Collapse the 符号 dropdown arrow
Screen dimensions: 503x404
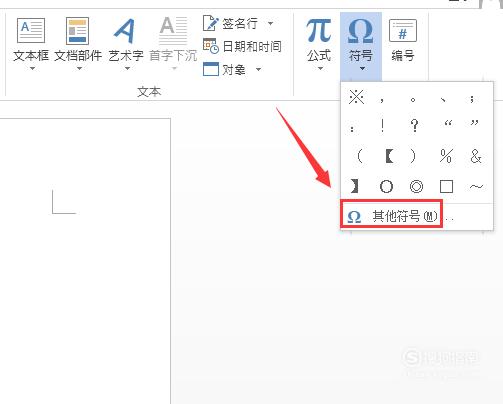pos(362,68)
